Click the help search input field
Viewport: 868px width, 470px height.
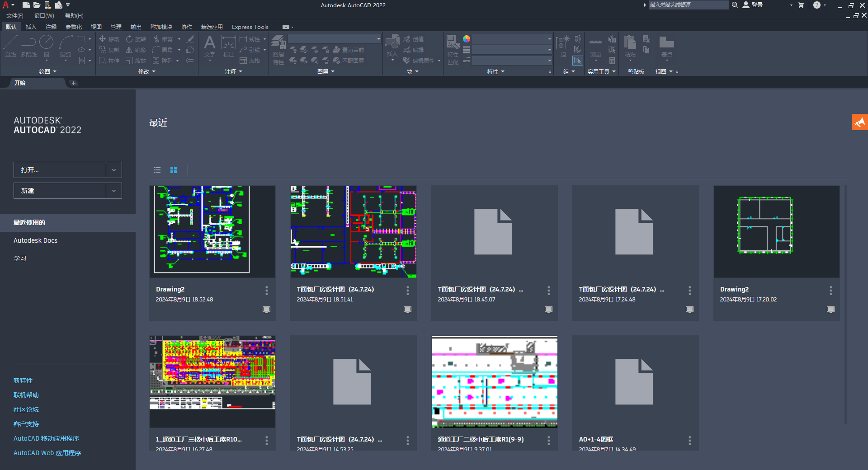pyautogui.click(x=689, y=5)
